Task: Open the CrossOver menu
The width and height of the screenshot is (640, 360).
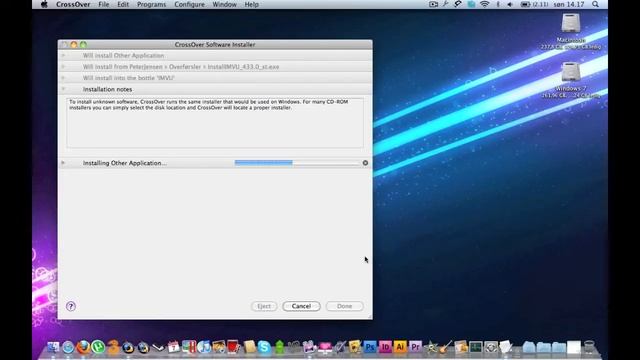Action: coord(73,4)
